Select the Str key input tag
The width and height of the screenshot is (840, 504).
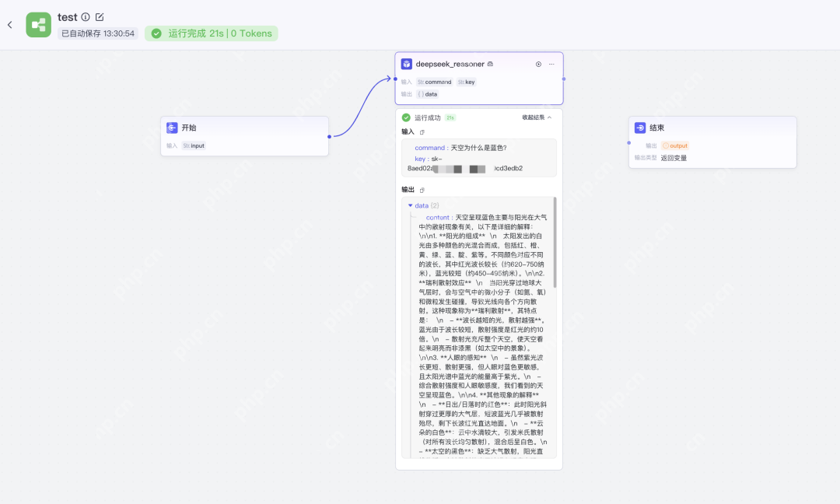coord(466,82)
